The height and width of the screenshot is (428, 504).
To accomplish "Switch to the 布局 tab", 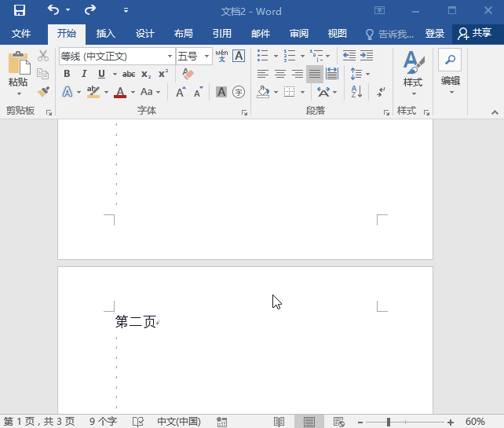I will coord(183,34).
